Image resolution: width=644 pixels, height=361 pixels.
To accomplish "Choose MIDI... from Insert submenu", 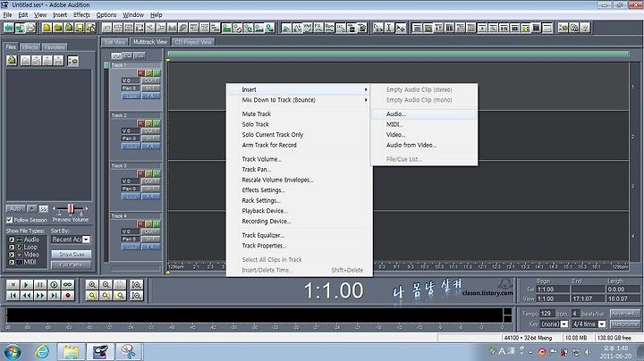I will tap(424, 124).
